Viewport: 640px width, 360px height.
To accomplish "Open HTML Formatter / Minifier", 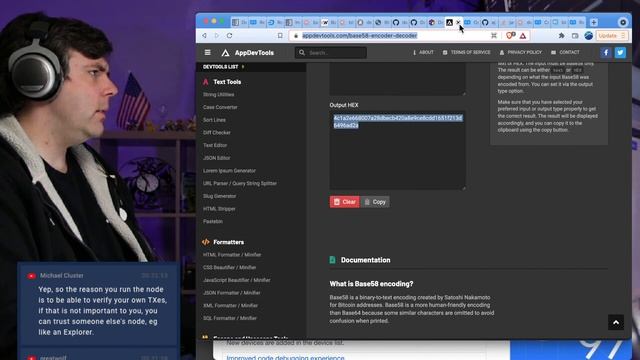I will pyautogui.click(x=232, y=255).
